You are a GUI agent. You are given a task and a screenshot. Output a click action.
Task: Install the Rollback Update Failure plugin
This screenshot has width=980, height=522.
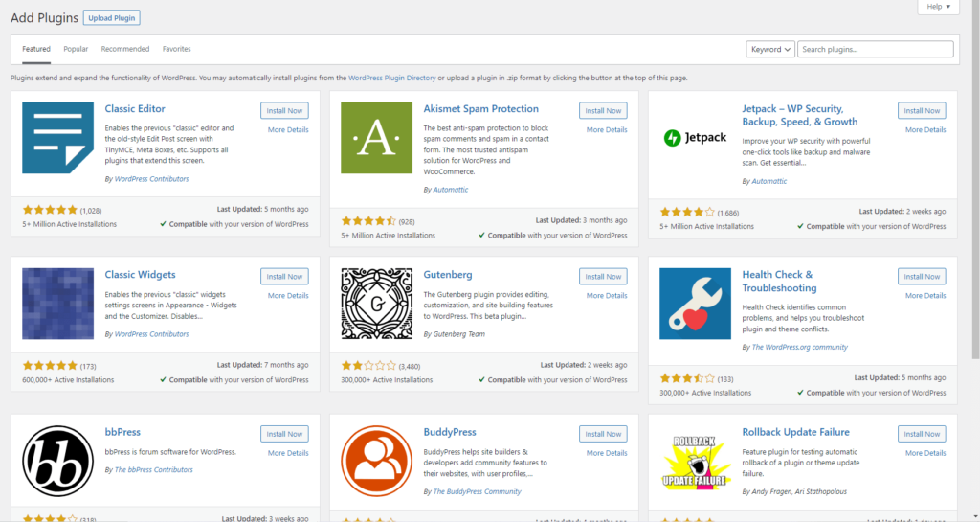[922, 434]
